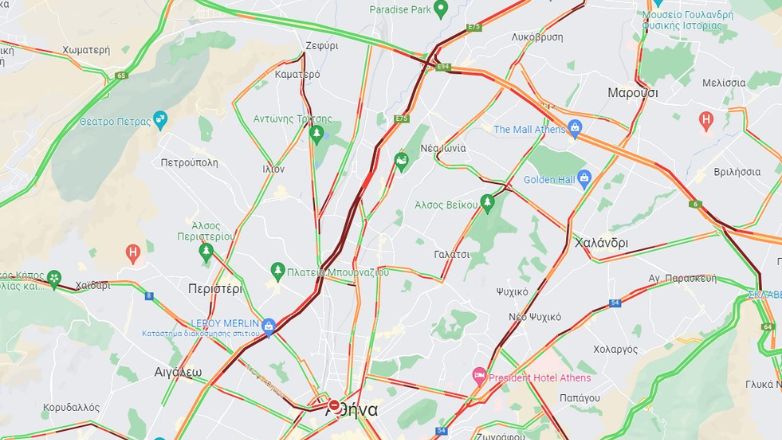Select the LEROY MERLIN store marker
This screenshot has height=440, width=782.
268,327
